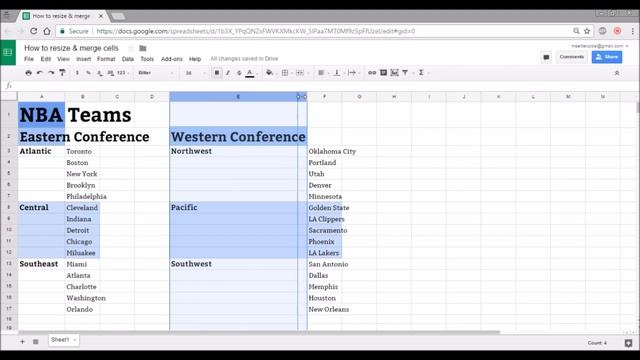
Task: Click the Add Sheet plus button
Action: coord(22,341)
